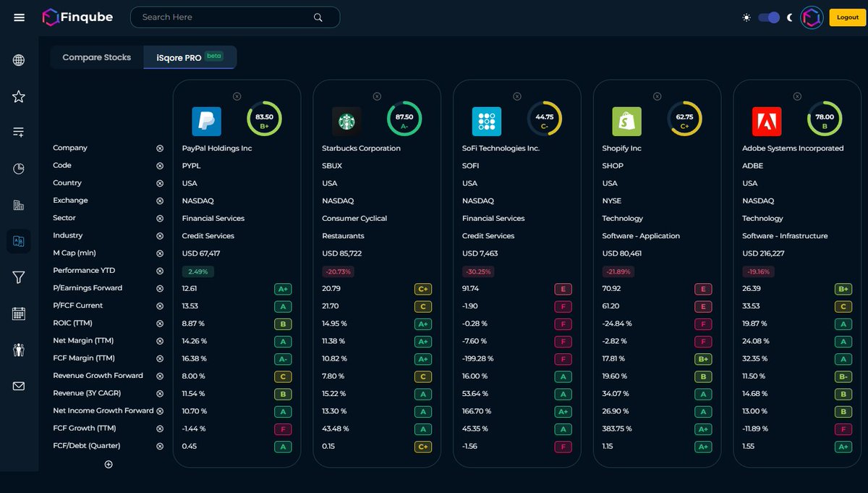Screen dimensions: 868x493
Task: Click 'Adobe Systems Incorporated' company name
Action: coord(793,148)
